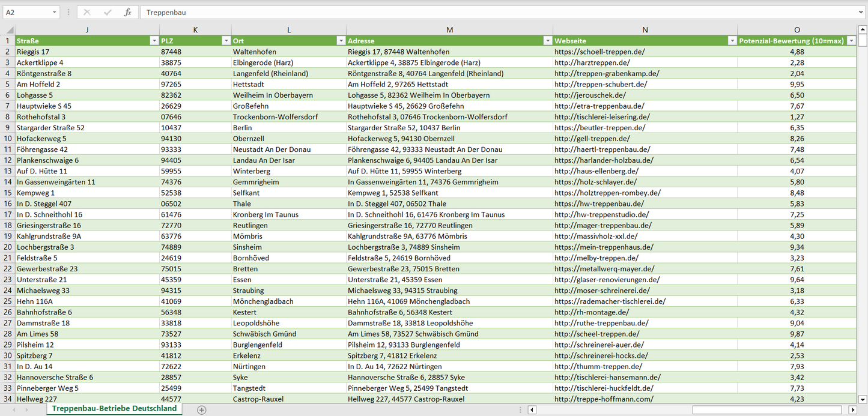Select column M header
This screenshot has width=868, height=416.
click(449, 30)
